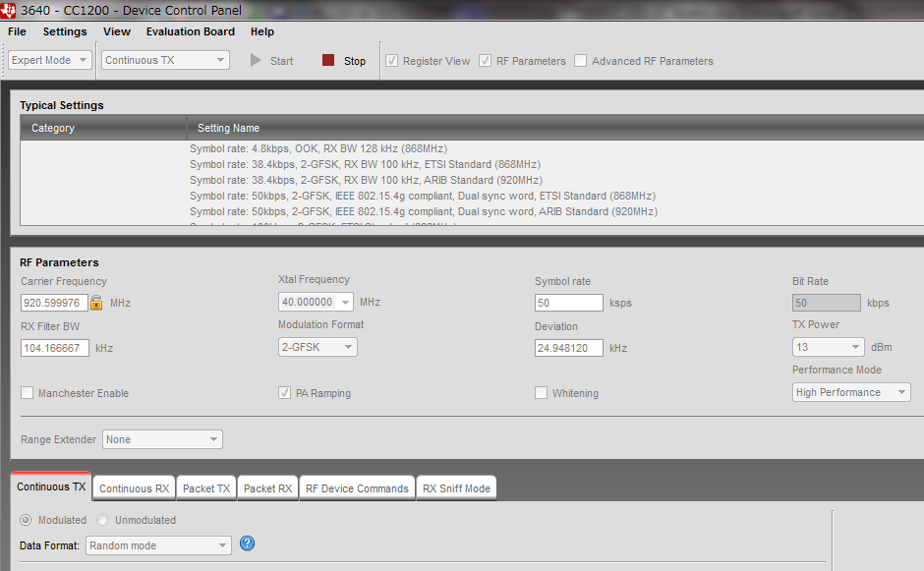Open the File menu
This screenshot has height=571, width=924.
coord(17,31)
